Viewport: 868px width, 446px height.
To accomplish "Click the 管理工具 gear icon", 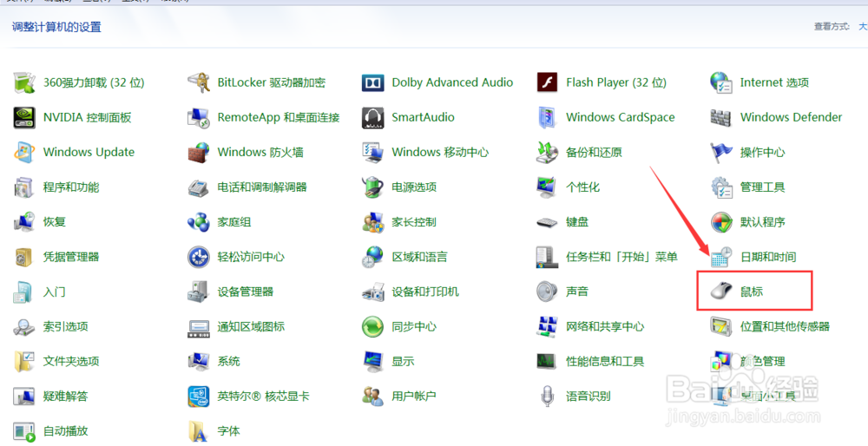I will coord(721,187).
